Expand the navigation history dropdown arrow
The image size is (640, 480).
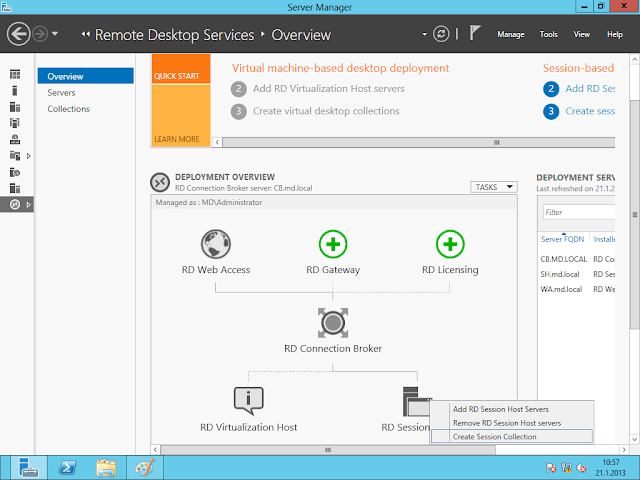pyautogui.click(x=55, y=34)
